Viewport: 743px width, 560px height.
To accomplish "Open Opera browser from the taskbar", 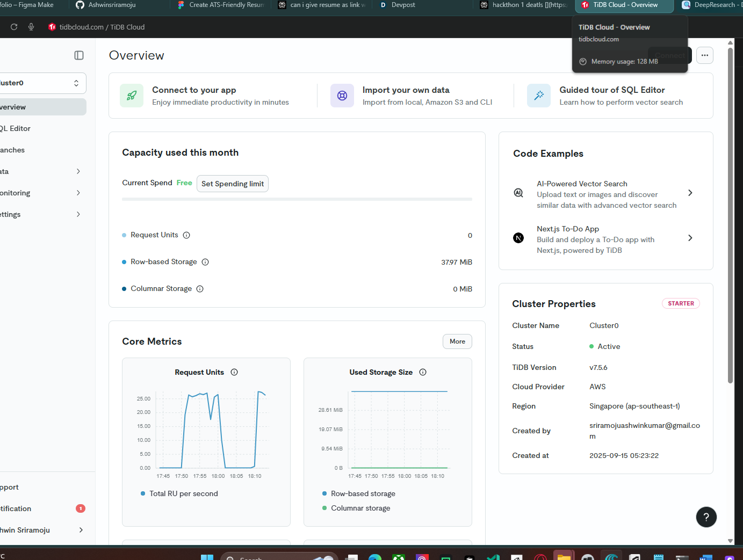I will click(x=540, y=558).
